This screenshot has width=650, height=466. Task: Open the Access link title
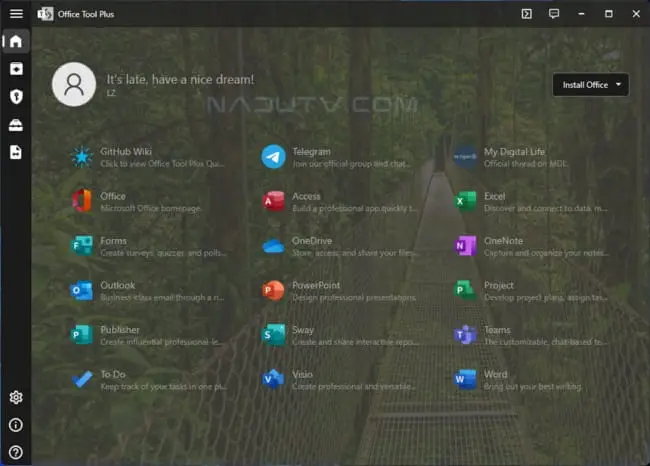tap(306, 196)
